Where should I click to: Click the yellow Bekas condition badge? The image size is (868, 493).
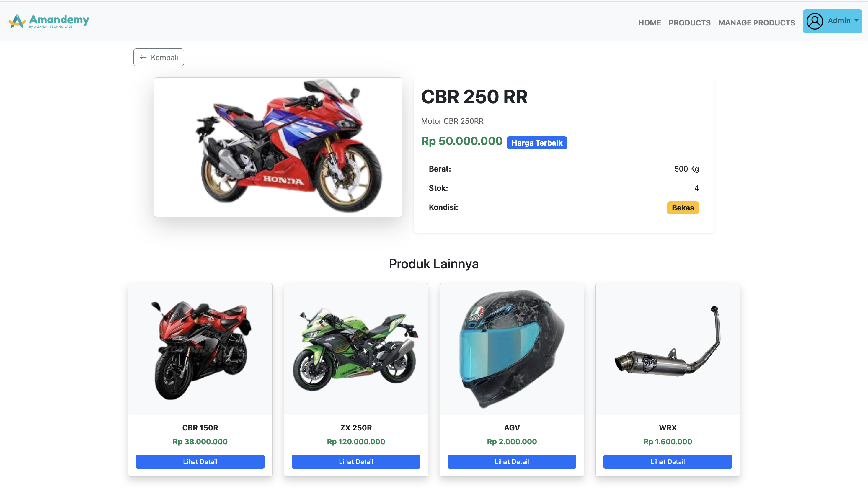pos(683,208)
